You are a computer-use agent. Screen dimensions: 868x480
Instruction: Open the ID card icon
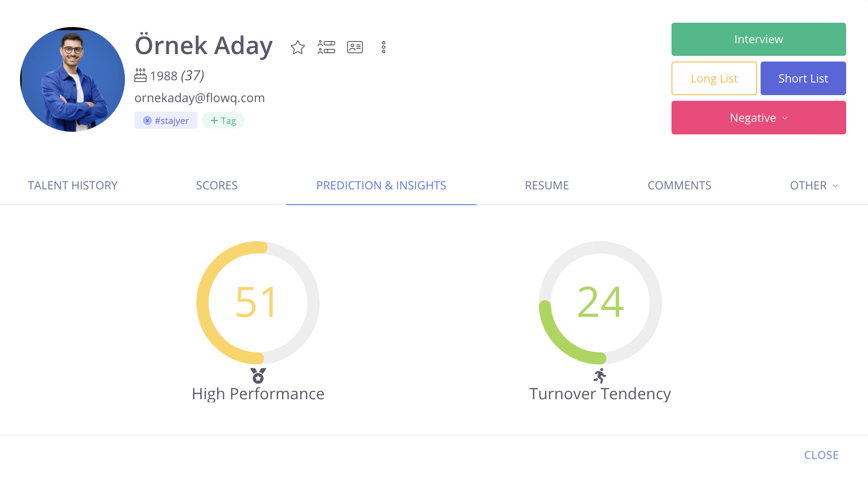(x=355, y=47)
